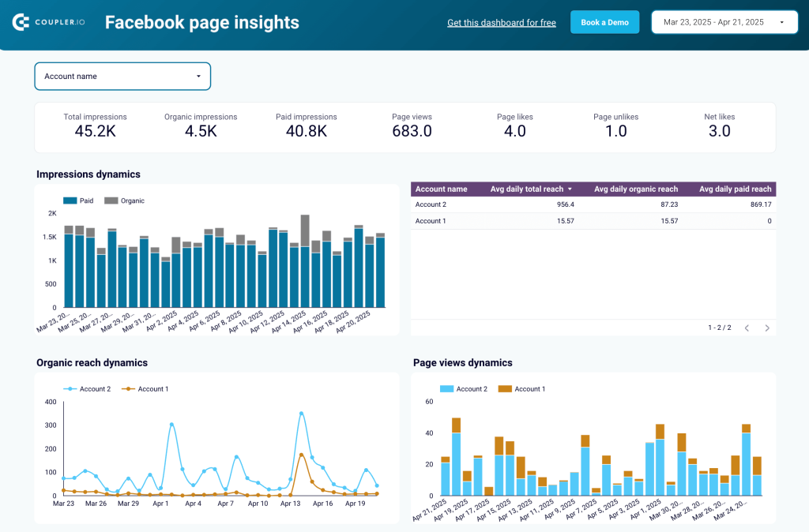The width and height of the screenshot is (809, 532).
Task: Click the 1 - 2 / 2 pagination label
Action: [x=719, y=328]
